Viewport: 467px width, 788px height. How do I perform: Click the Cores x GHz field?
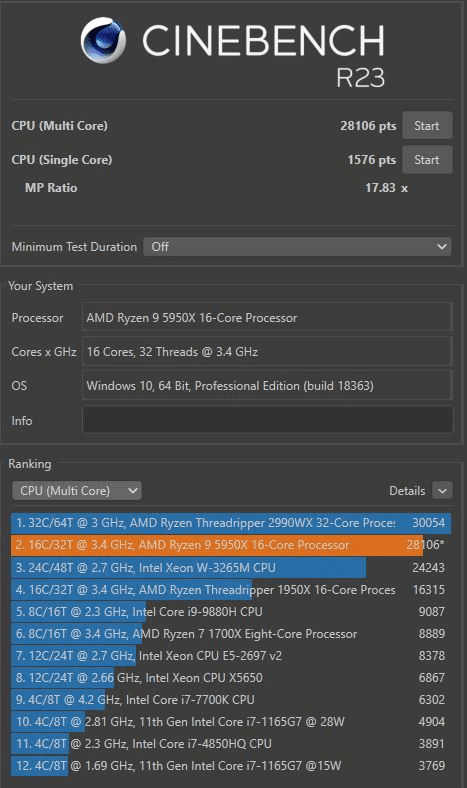(x=267, y=352)
